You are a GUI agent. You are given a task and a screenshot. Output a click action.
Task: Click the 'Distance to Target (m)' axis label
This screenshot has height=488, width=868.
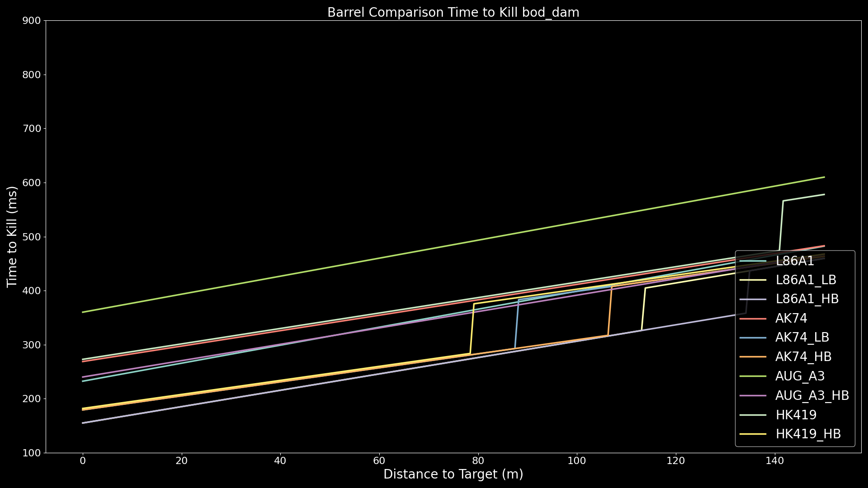[x=453, y=474]
